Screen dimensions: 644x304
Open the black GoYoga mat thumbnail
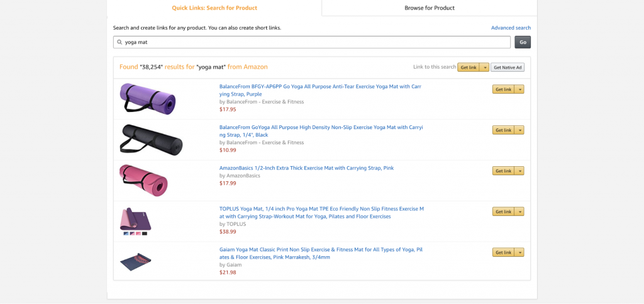click(x=151, y=140)
